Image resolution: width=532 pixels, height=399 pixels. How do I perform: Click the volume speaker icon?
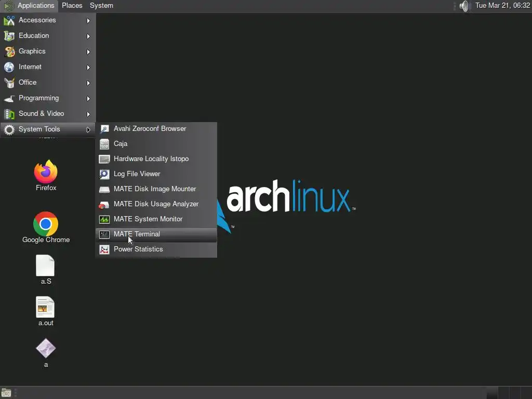(464, 6)
